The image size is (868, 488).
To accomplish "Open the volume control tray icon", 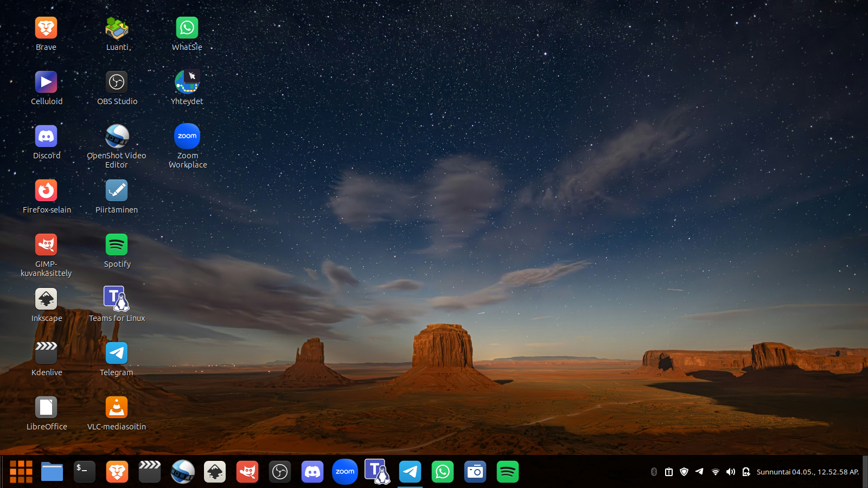I will click(x=731, y=472).
